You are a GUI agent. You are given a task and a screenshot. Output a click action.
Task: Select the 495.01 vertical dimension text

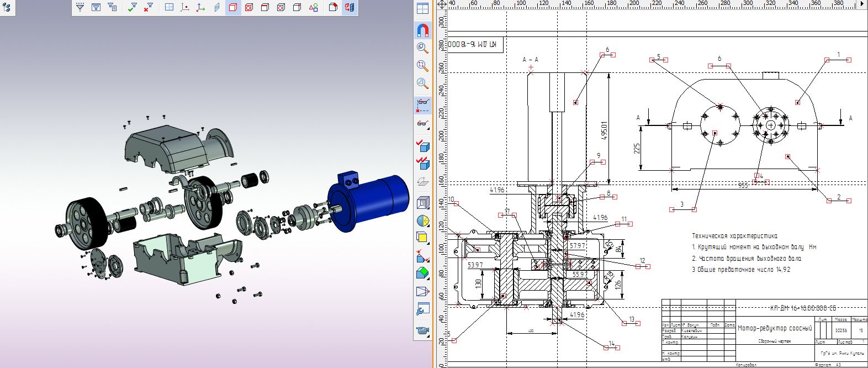[604, 132]
